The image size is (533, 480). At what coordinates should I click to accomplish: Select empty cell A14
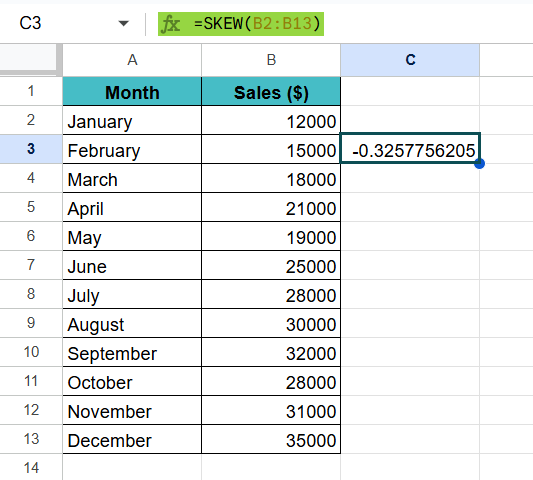click(132, 467)
